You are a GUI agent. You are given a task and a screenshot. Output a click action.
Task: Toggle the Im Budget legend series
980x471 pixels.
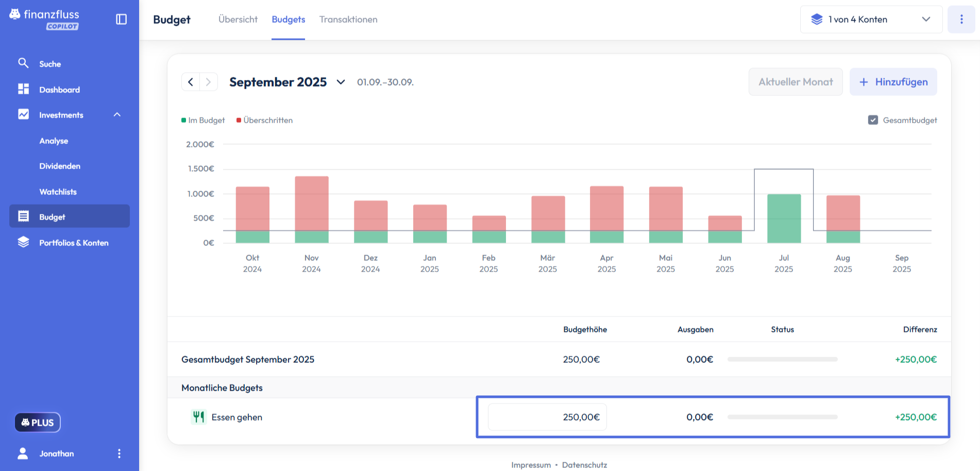204,120
